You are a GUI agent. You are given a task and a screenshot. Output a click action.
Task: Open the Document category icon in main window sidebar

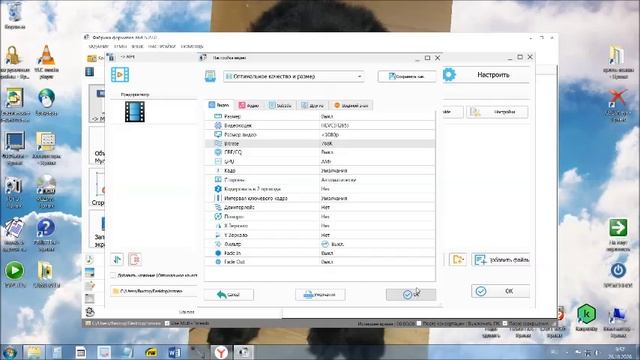click(x=89, y=286)
